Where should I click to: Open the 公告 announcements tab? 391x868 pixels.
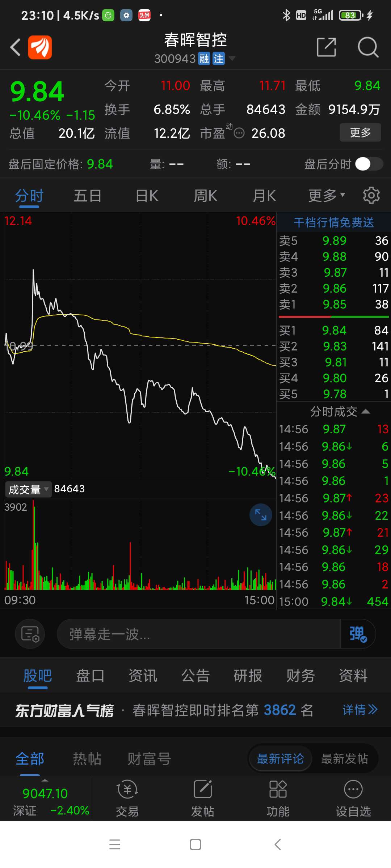(195, 676)
